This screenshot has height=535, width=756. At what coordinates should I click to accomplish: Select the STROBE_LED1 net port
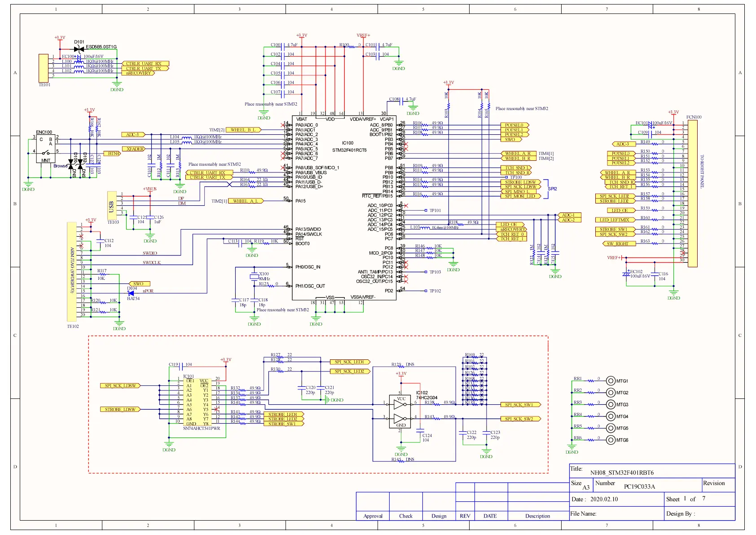click(x=284, y=414)
